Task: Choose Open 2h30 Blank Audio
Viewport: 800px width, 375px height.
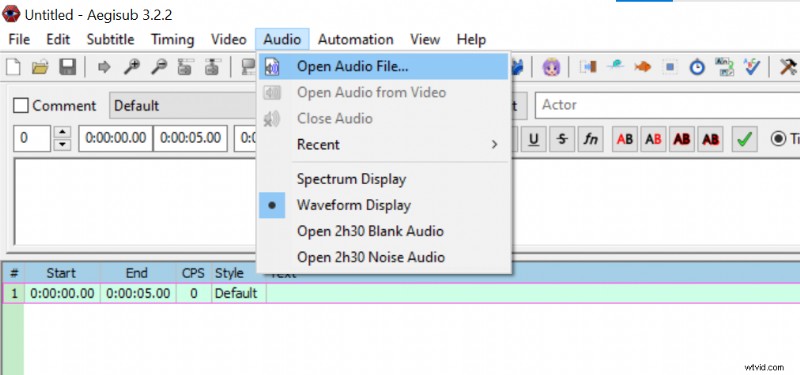Action: pos(384,231)
